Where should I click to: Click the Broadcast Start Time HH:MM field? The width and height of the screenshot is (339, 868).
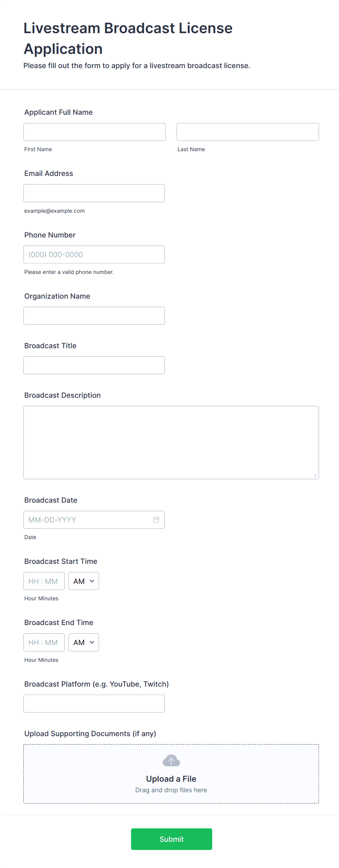click(x=44, y=581)
